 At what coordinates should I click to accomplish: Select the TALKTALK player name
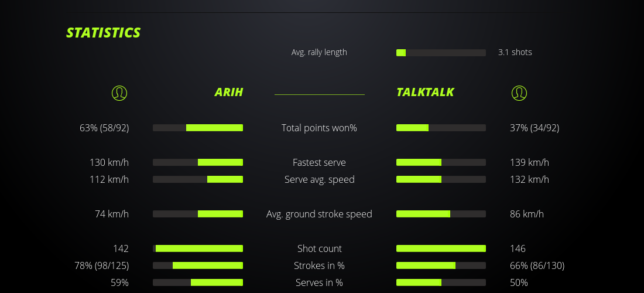(x=425, y=92)
